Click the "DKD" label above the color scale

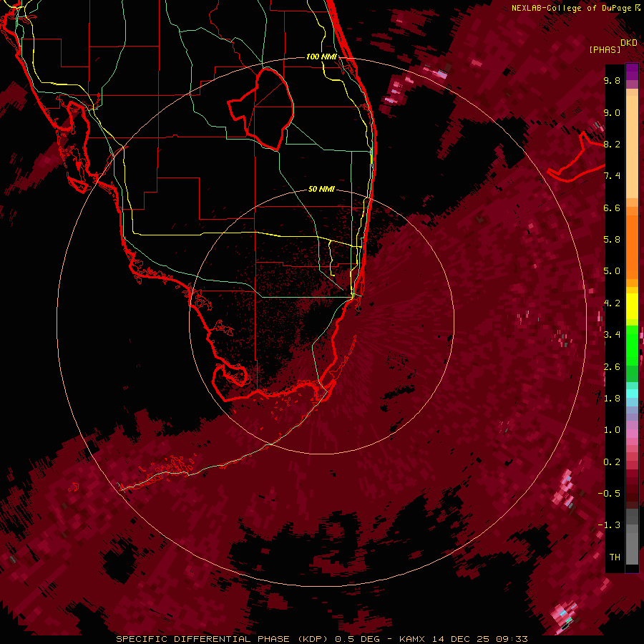click(629, 43)
